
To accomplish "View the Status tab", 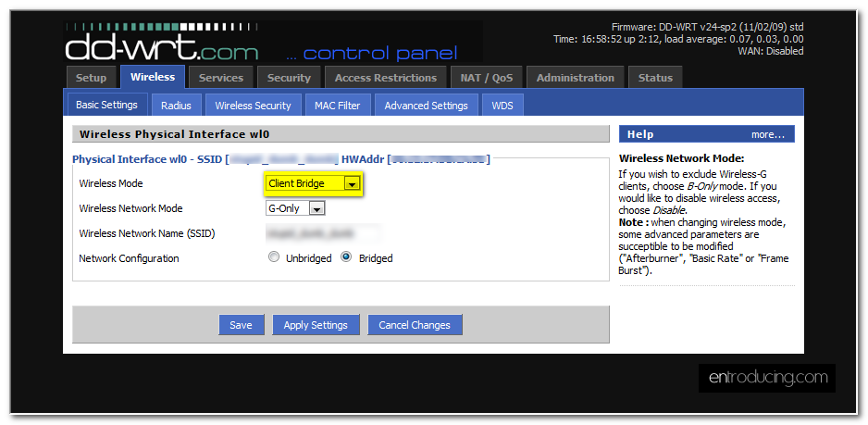I will click(x=655, y=78).
